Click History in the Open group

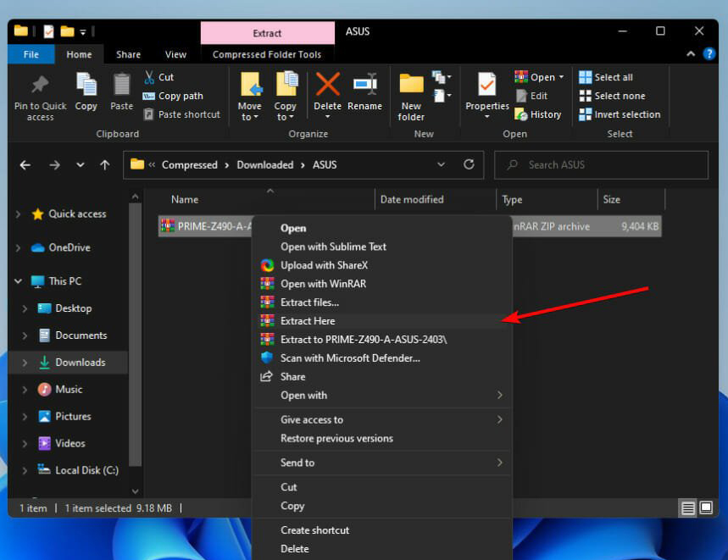coord(538,114)
